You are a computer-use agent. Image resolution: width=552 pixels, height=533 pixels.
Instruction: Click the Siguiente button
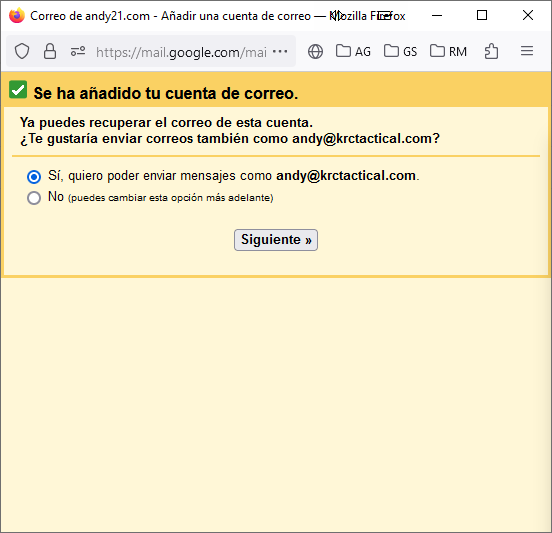276,240
